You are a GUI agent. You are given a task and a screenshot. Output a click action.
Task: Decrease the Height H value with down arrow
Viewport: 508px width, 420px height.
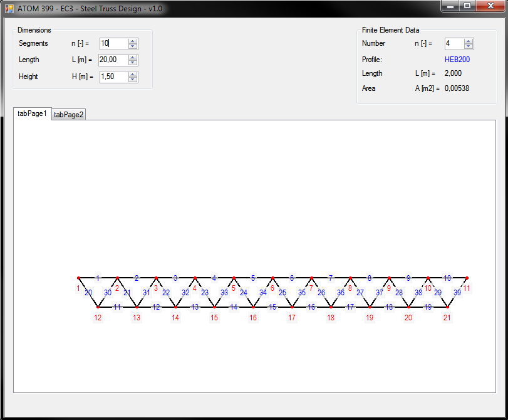tap(133, 80)
